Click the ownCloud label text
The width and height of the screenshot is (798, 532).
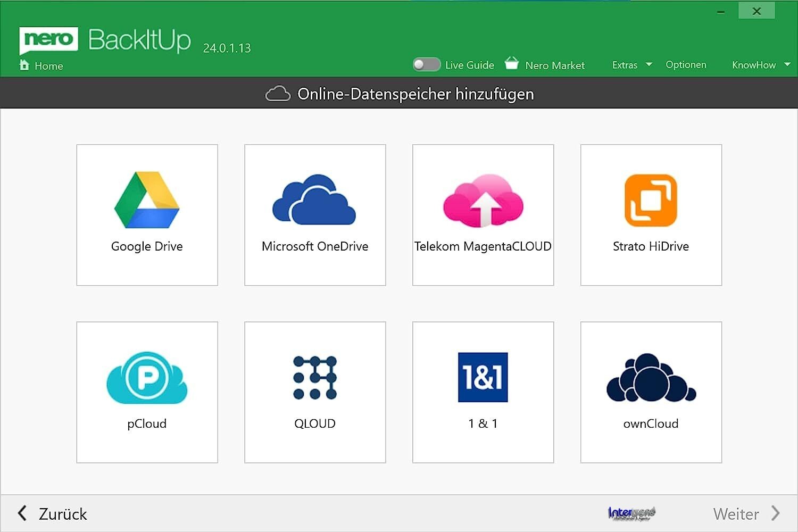[651, 423]
